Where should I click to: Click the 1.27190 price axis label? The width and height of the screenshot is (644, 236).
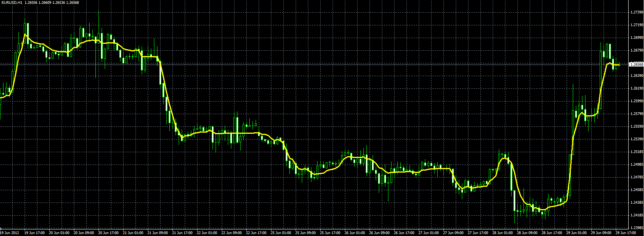pos(637,25)
